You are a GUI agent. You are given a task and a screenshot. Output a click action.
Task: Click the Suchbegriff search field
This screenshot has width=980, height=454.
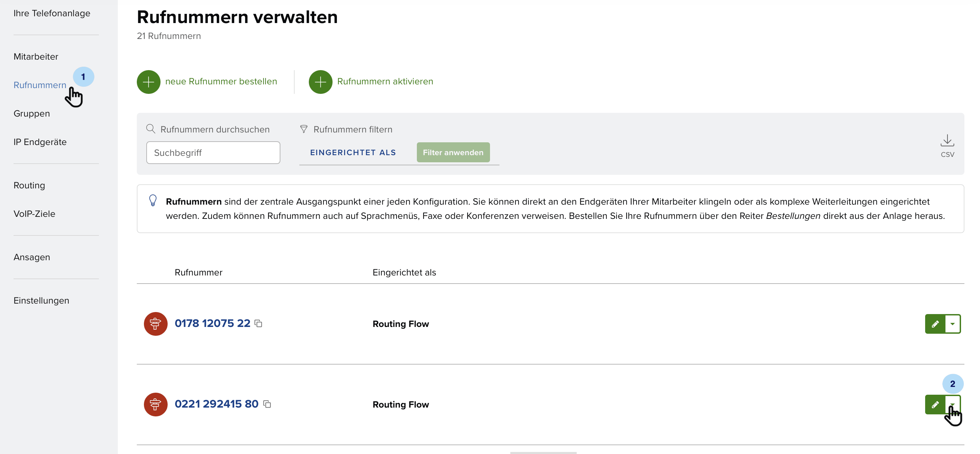tap(213, 153)
